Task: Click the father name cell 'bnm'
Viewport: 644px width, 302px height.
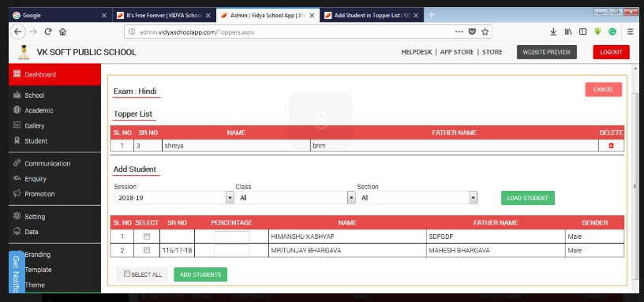Action: pos(455,146)
